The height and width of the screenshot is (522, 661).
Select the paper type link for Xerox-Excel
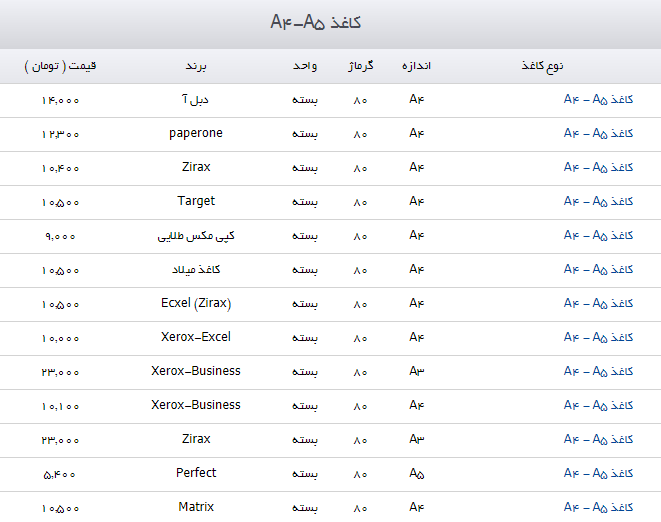coord(598,338)
